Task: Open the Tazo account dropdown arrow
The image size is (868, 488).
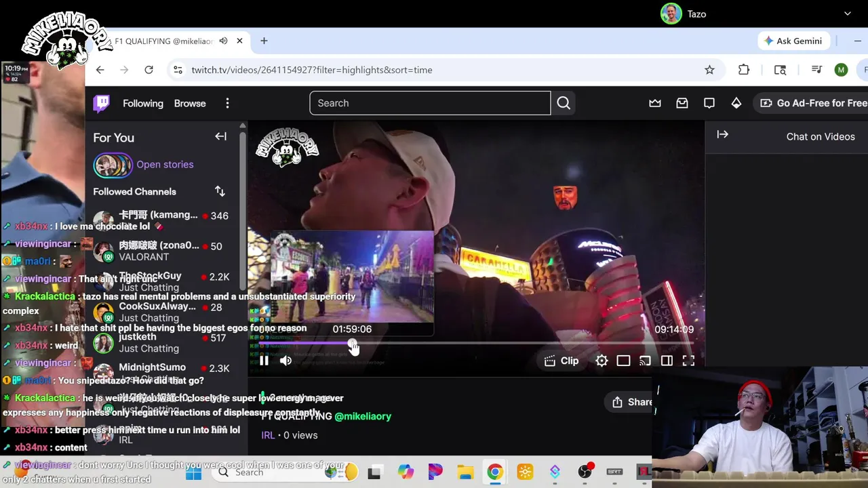Action: pyautogui.click(x=847, y=14)
